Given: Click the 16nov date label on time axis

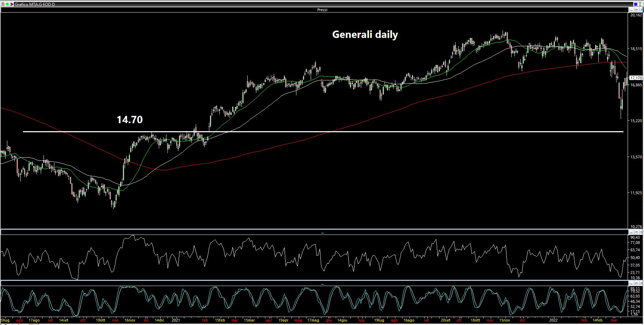Looking at the screenshot, I should pos(130,320).
